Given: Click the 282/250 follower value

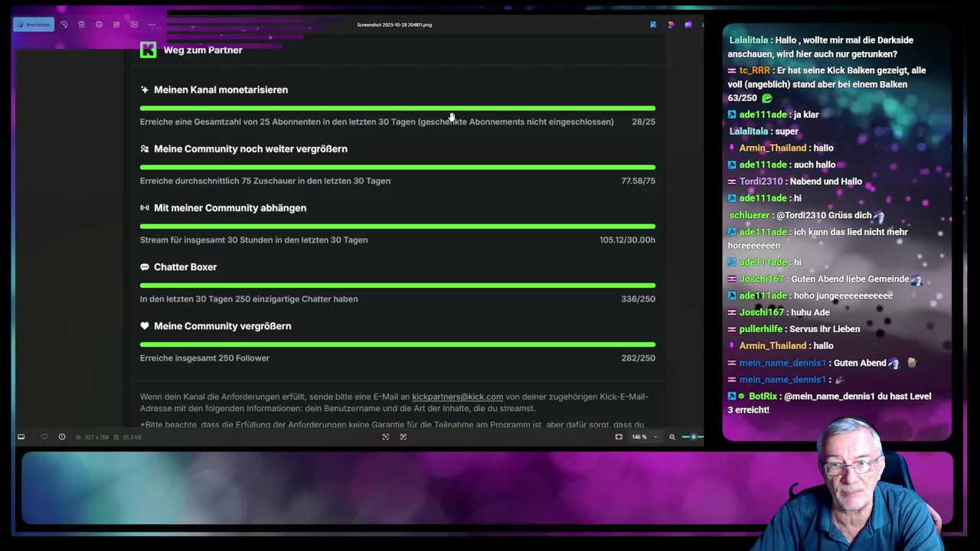Looking at the screenshot, I should click(x=638, y=358).
